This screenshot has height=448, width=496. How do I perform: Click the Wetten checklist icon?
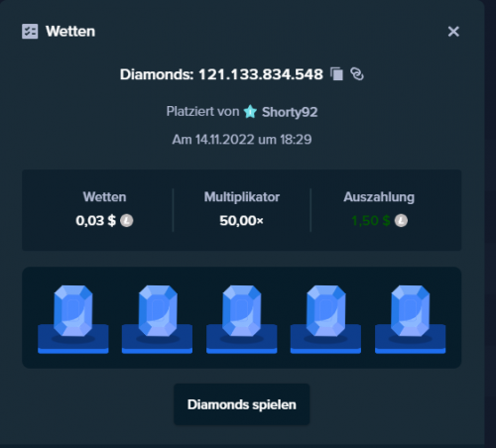pyautogui.click(x=30, y=32)
